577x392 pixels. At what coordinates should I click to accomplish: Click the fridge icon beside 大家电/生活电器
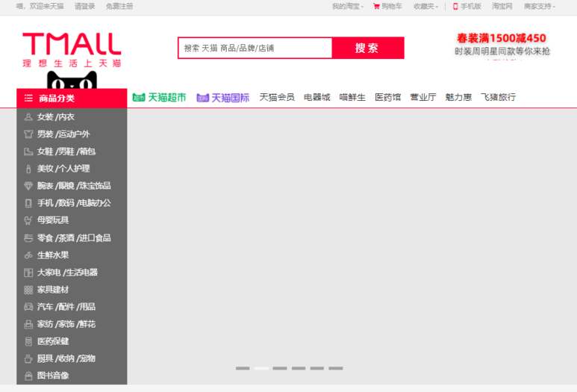[28, 273]
